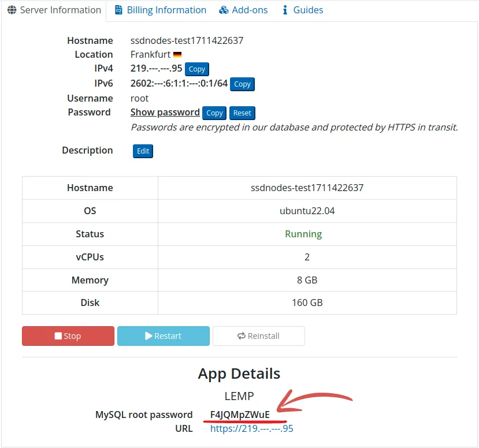Click the vCPUs value 2
This screenshot has height=448, width=479.
[x=307, y=257]
